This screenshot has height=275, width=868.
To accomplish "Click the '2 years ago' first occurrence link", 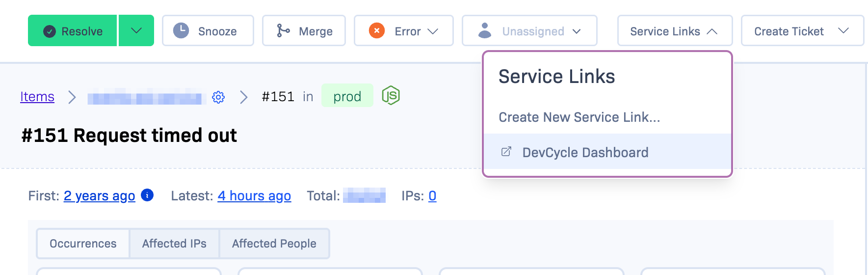I will [99, 196].
